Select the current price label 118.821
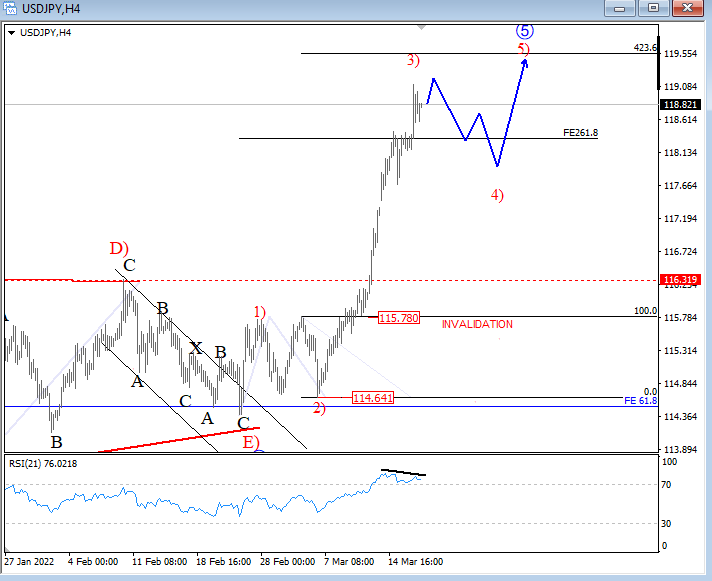 pos(680,105)
